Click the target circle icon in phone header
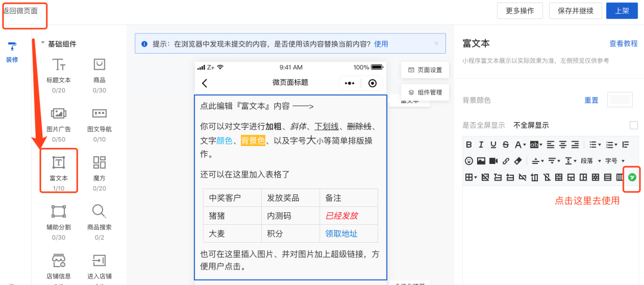Viewport: 644px width, 285px height. (373, 83)
